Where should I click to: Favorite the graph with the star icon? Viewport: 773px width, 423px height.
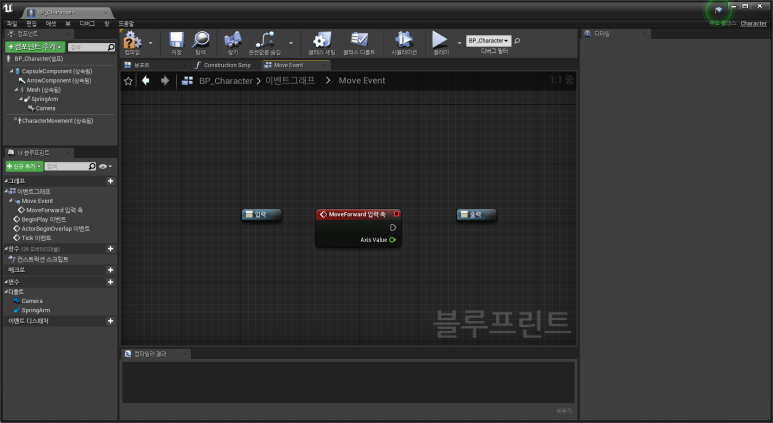[128, 81]
